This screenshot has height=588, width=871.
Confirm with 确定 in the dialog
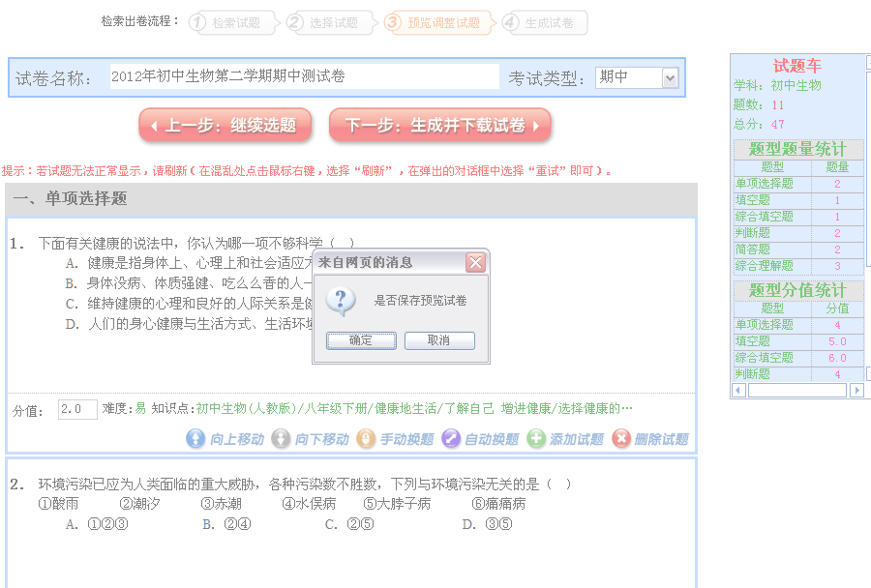coord(361,340)
